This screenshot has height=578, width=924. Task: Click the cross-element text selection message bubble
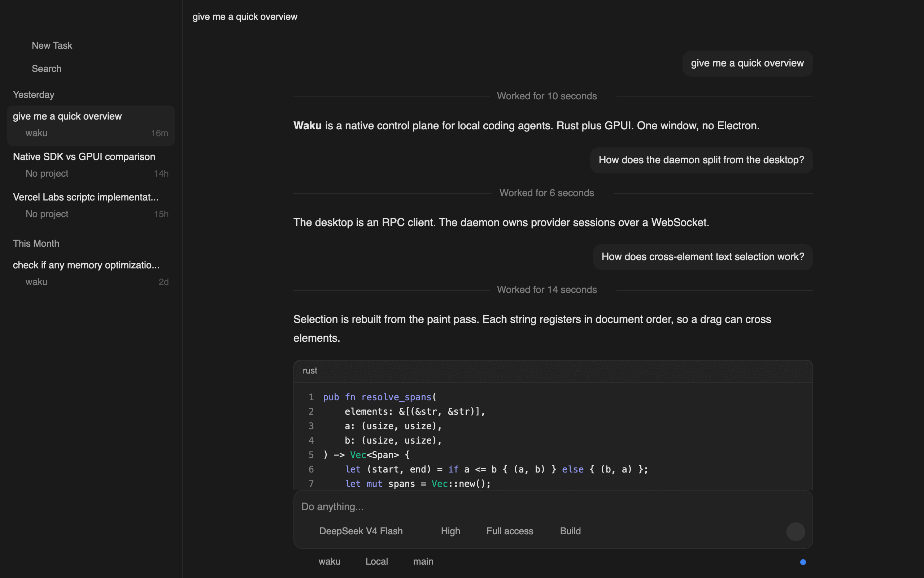(703, 257)
